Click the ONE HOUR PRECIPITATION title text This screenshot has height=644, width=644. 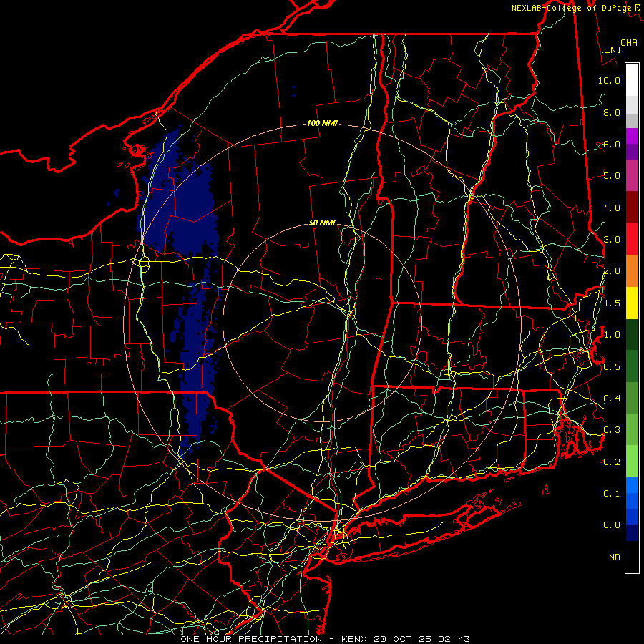coord(251,639)
